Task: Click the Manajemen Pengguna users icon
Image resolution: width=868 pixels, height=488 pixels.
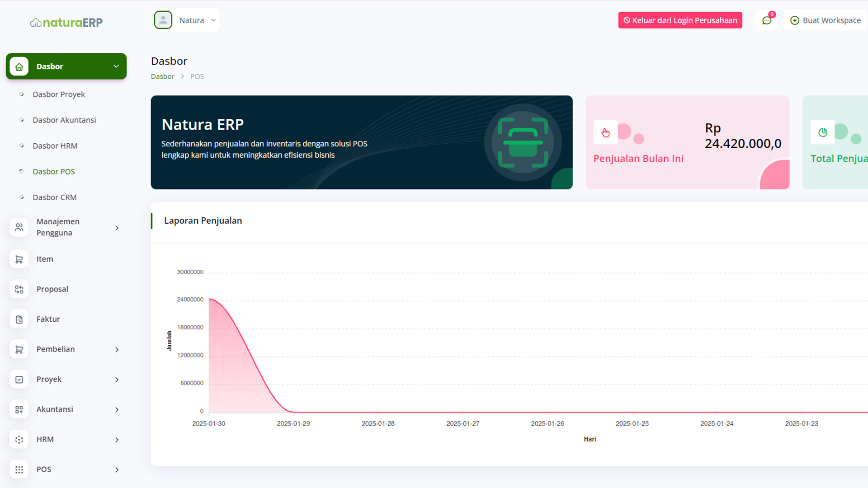Action: click(19, 227)
